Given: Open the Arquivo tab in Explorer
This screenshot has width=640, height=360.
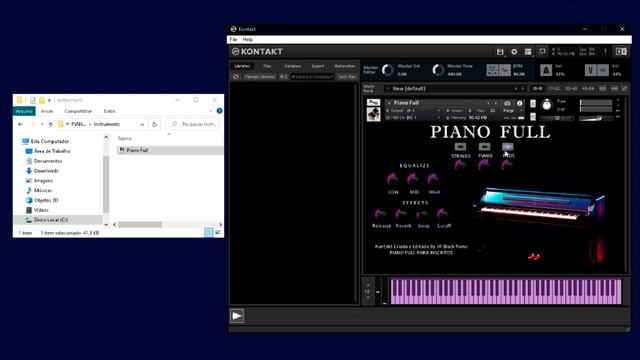Looking at the screenshot, I should (x=24, y=111).
